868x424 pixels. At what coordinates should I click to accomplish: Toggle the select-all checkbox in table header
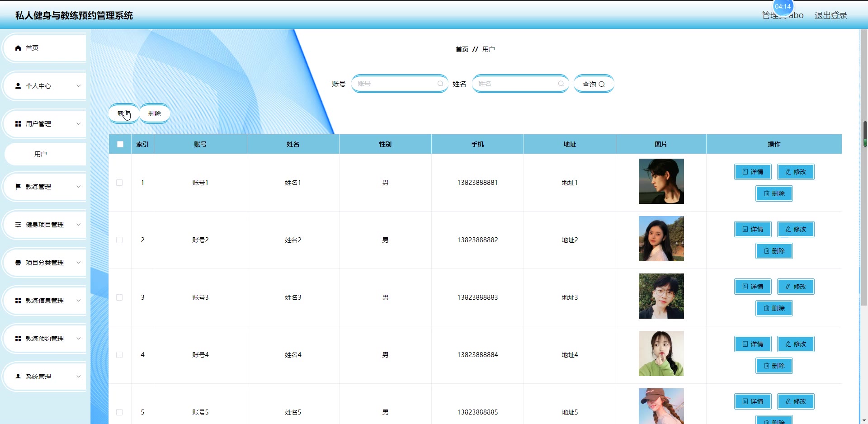pos(120,144)
